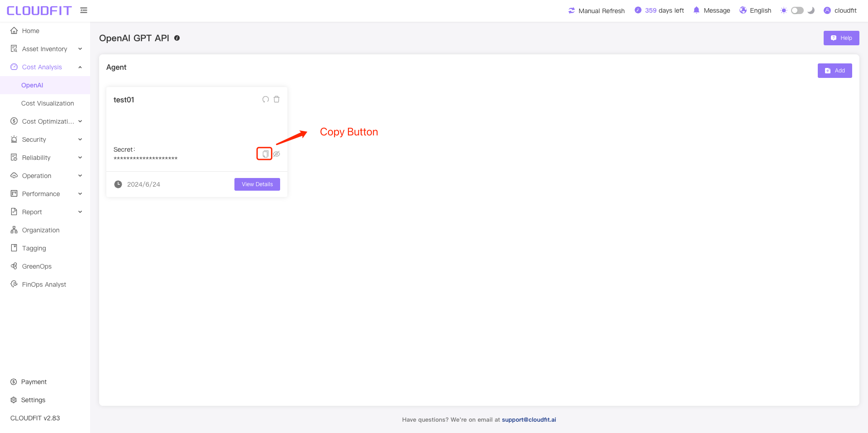
Task: Click the sun light-mode icon
Action: (x=784, y=10)
